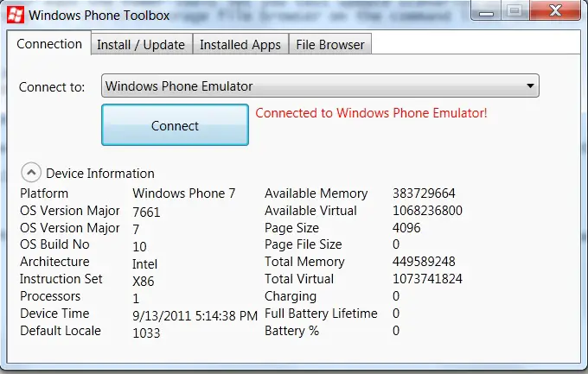588x374 pixels.
Task: Click the Connected to Windows Phone Emulator message
Action: click(x=371, y=113)
